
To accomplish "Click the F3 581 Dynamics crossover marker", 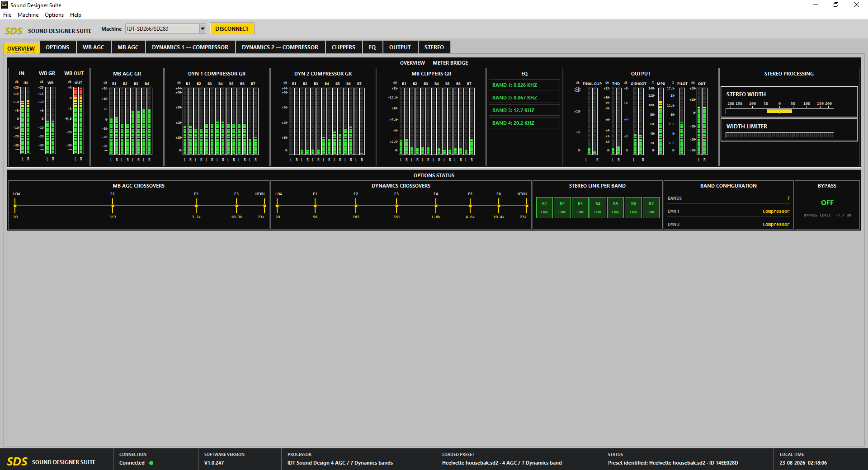I will coord(396,206).
